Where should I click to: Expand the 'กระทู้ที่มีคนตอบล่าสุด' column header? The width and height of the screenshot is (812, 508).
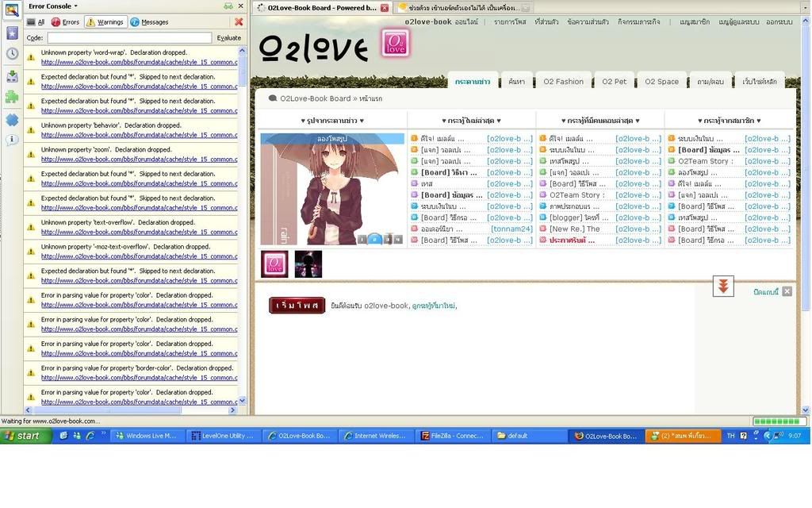600,121
